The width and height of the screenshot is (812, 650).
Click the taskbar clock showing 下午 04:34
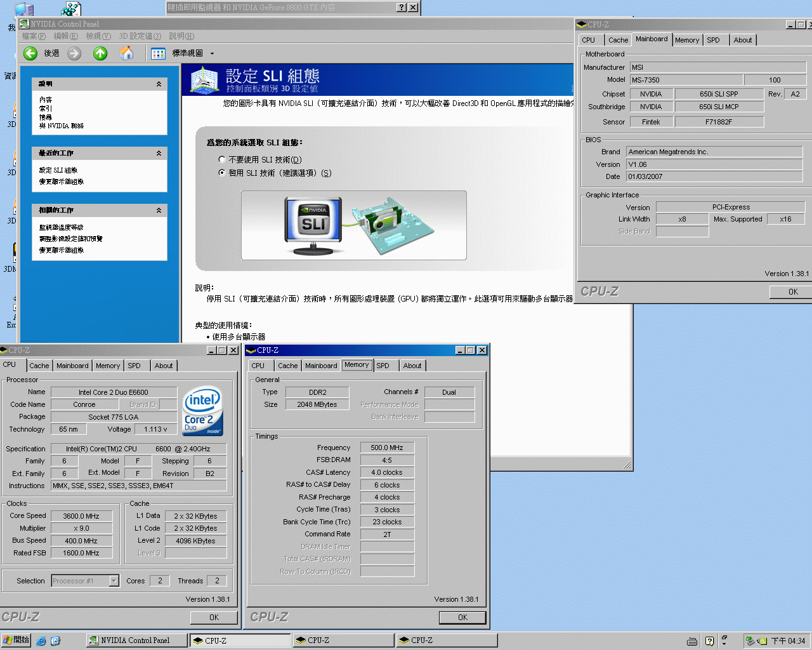pos(789,641)
